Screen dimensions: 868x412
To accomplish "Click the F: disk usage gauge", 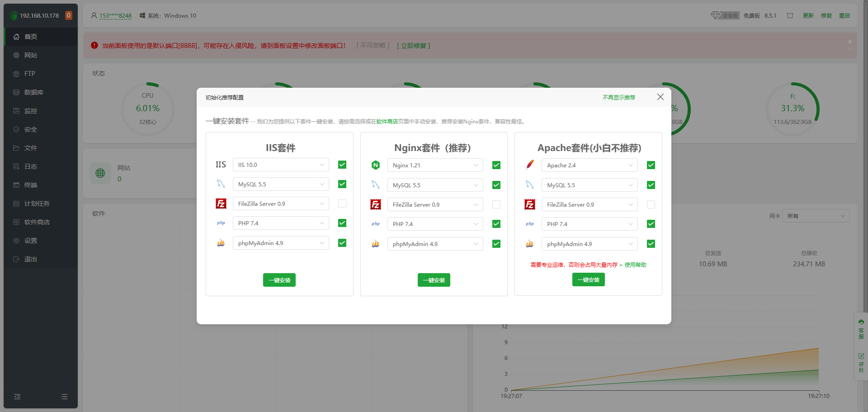I will point(793,109).
